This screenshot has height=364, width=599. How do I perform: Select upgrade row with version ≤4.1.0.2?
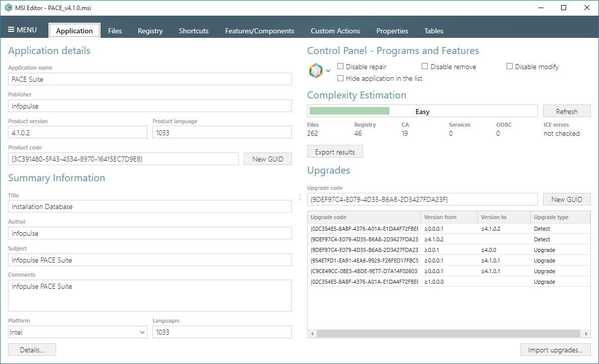pyautogui.click(x=449, y=228)
